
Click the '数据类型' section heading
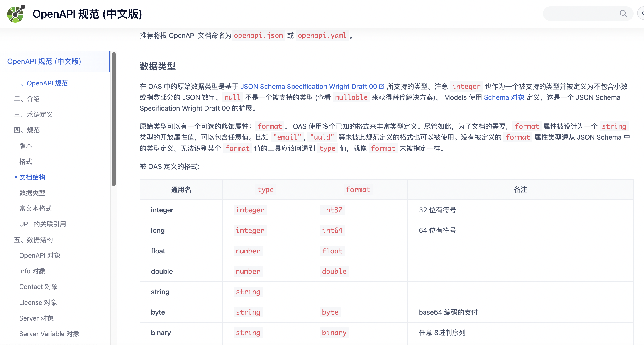(158, 66)
